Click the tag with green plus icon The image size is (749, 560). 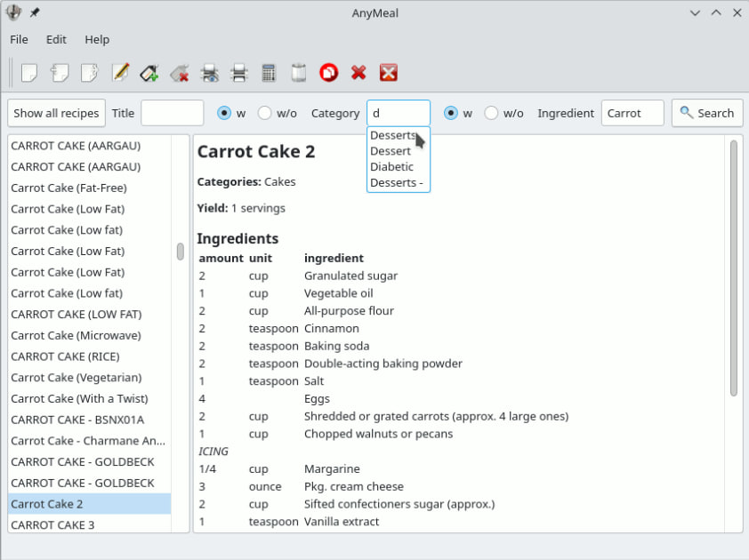tap(149, 73)
